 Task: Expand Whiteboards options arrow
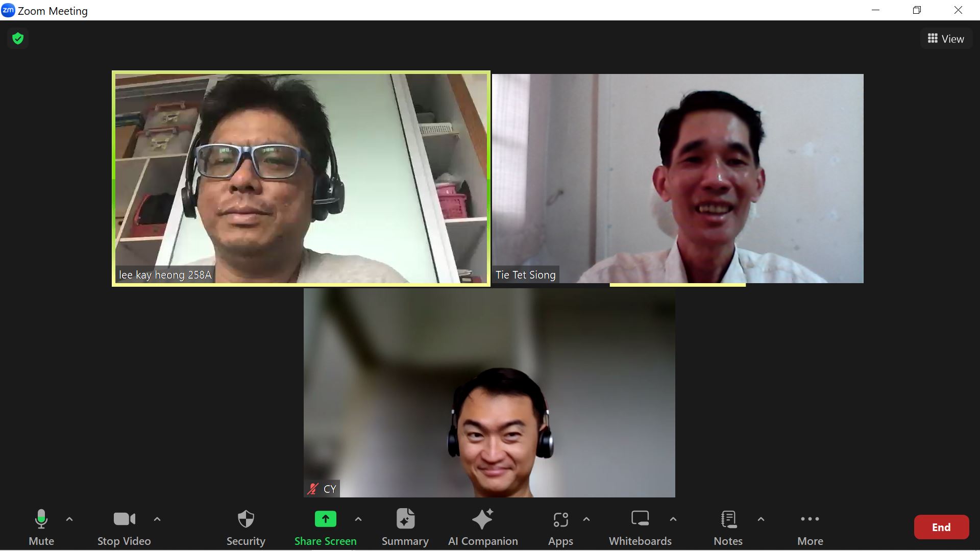673,519
